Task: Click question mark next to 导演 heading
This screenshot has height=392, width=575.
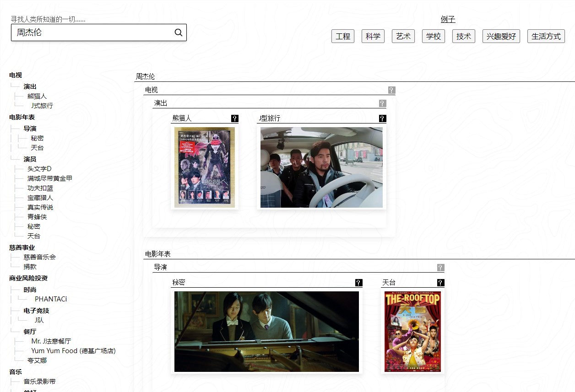Action: coord(440,268)
